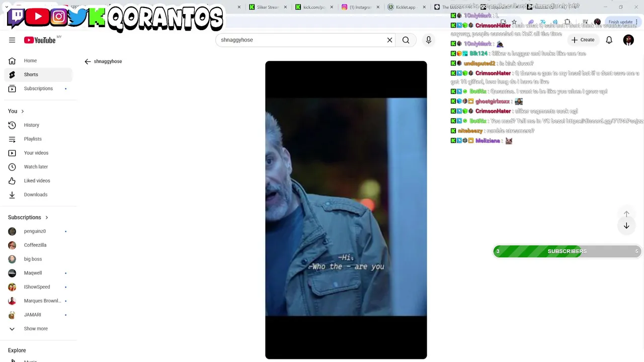The height and width of the screenshot is (362, 644).
Task: Go to YouTube home via logo
Action: click(40, 40)
